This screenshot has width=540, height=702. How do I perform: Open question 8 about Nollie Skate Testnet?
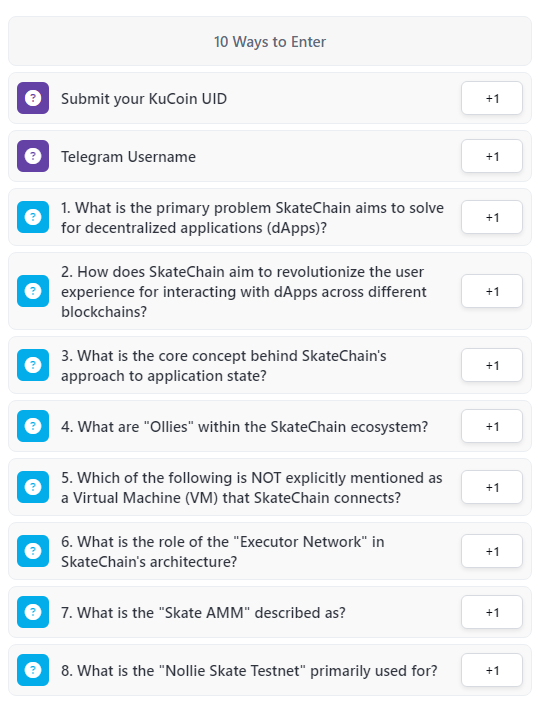pyautogui.click(x=270, y=670)
